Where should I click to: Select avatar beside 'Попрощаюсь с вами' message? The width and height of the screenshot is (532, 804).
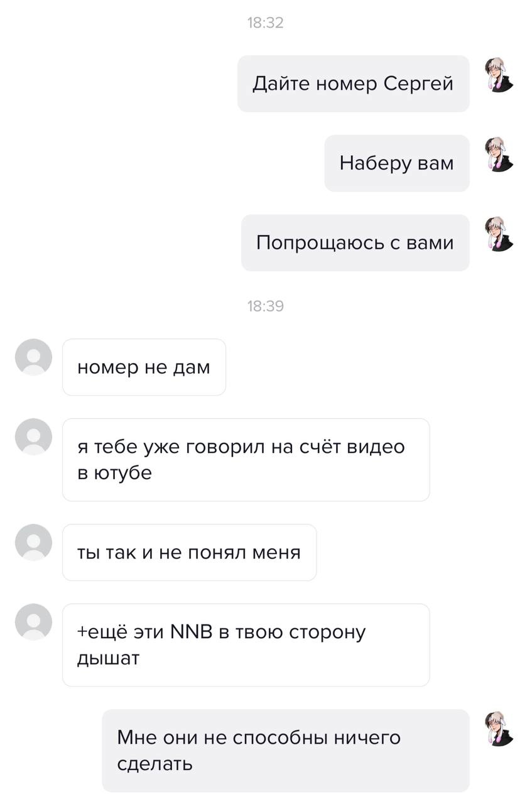tap(500, 234)
